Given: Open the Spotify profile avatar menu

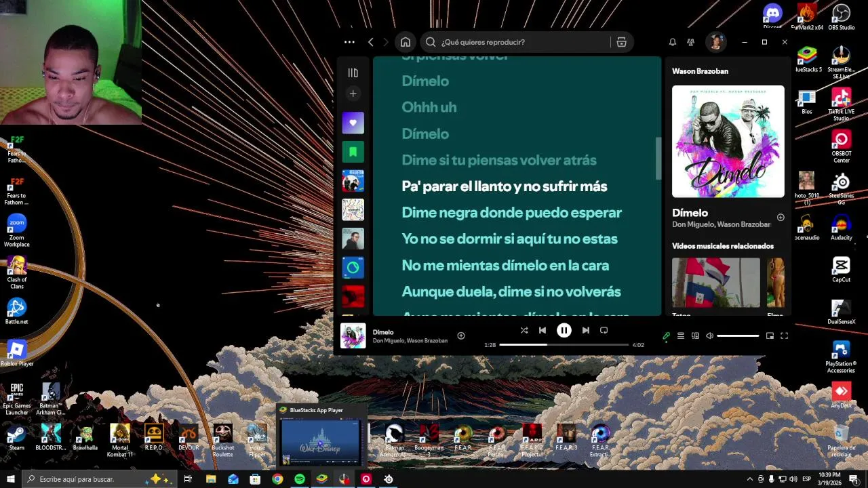Looking at the screenshot, I should coord(715,42).
